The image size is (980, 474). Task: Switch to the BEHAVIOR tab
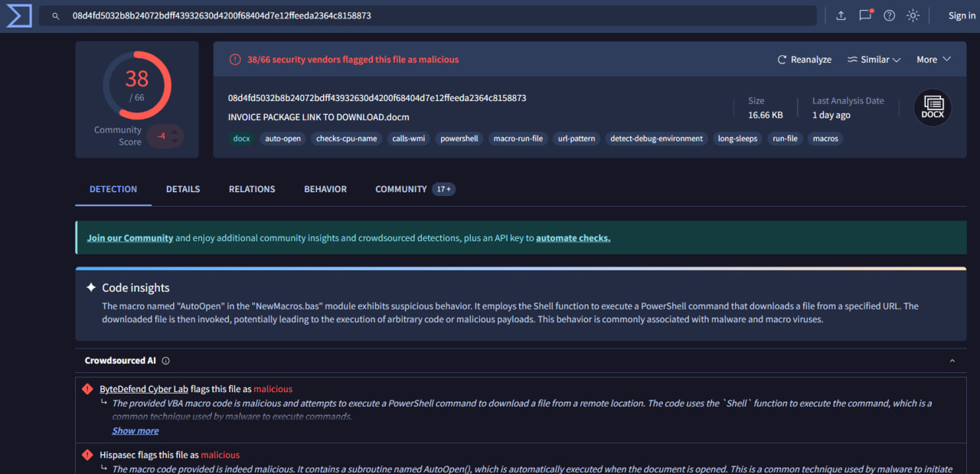[x=325, y=189]
